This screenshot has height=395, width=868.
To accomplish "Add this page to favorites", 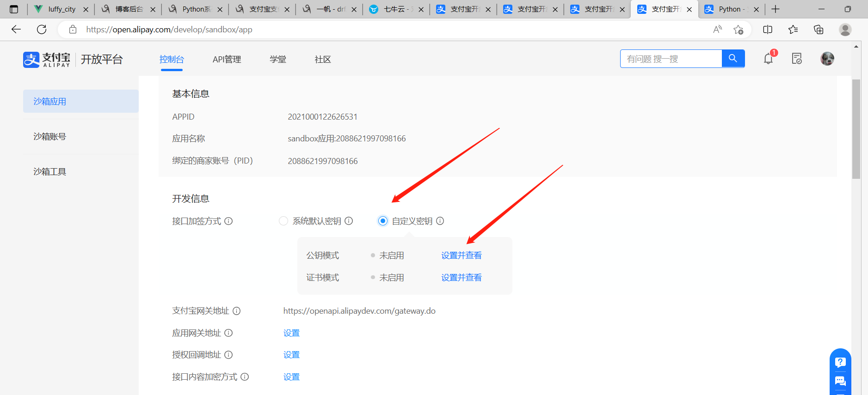I will point(738,30).
